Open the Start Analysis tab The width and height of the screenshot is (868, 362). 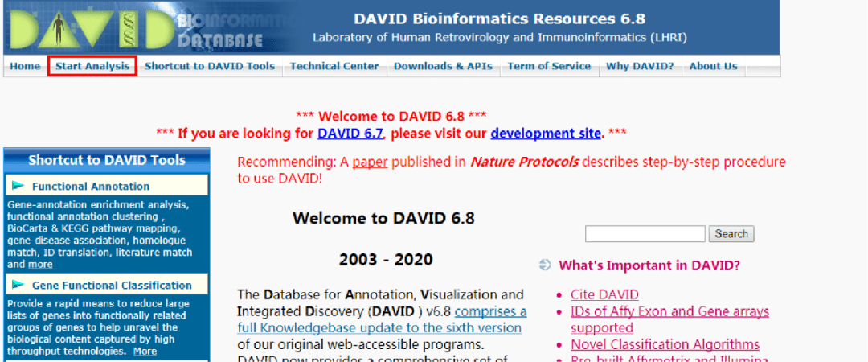click(92, 66)
